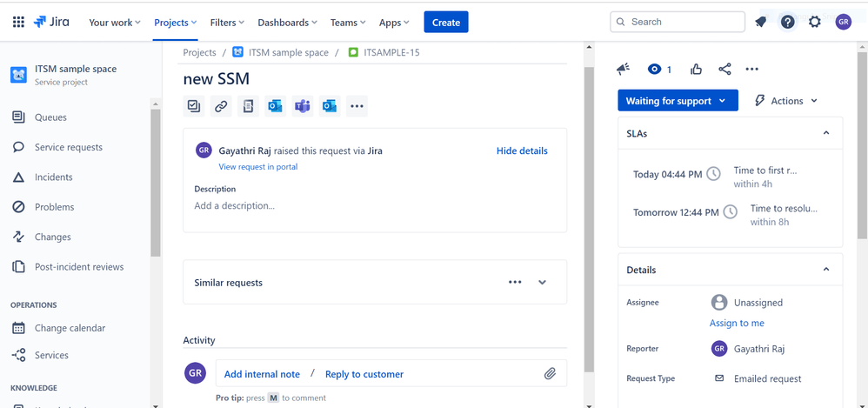Open the help question mark icon
The height and width of the screenshot is (408, 868).
click(x=787, y=22)
